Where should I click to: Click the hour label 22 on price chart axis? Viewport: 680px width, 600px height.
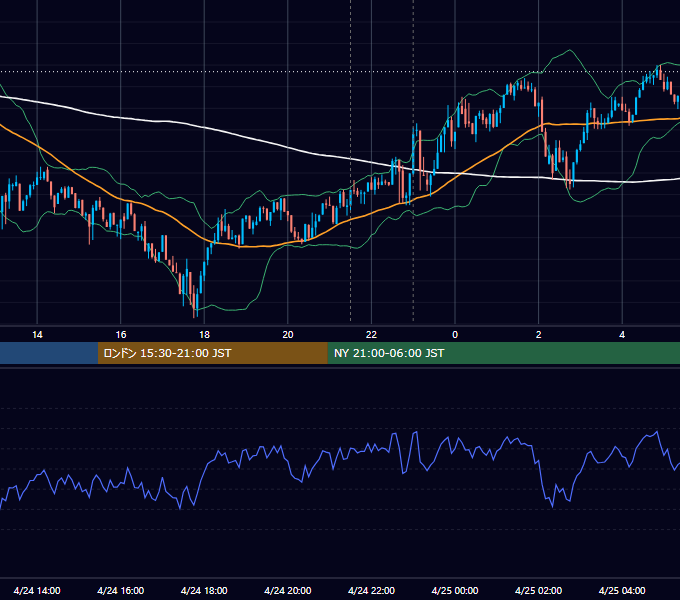tap(371, 335)
